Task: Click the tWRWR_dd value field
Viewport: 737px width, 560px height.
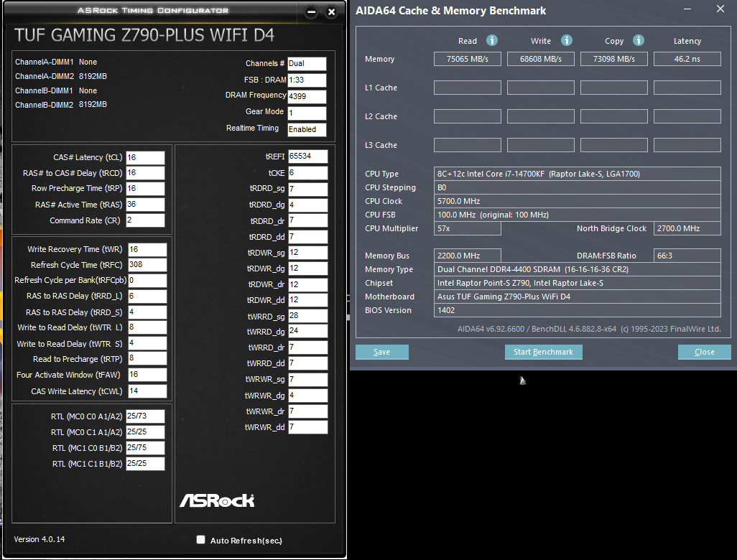Action: tap(308, 426)
